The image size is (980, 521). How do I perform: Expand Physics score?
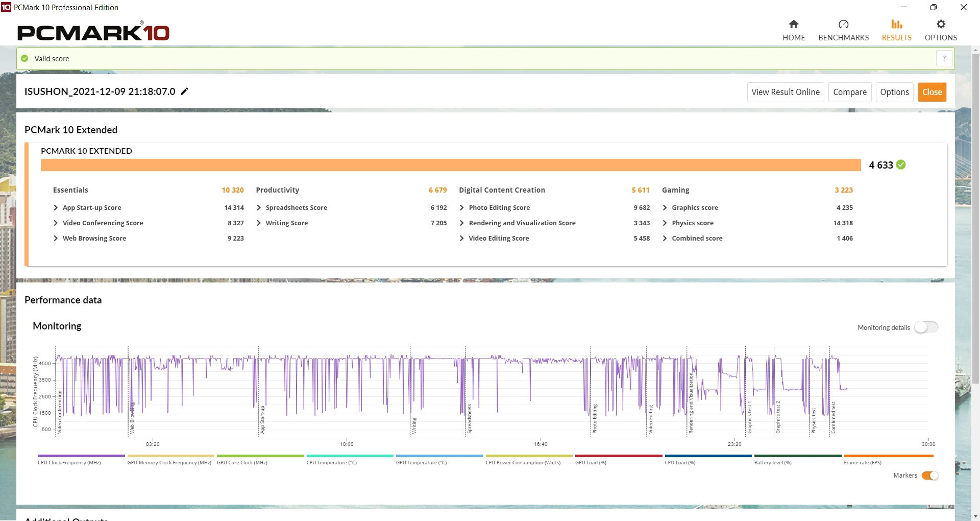pos(665,223)
